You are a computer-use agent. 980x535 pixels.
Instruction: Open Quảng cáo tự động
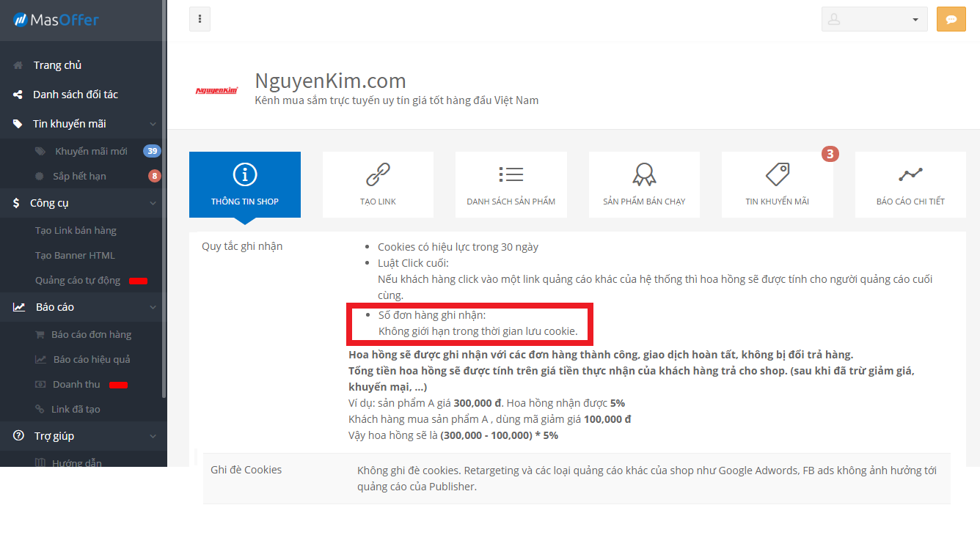pos(78,280)
